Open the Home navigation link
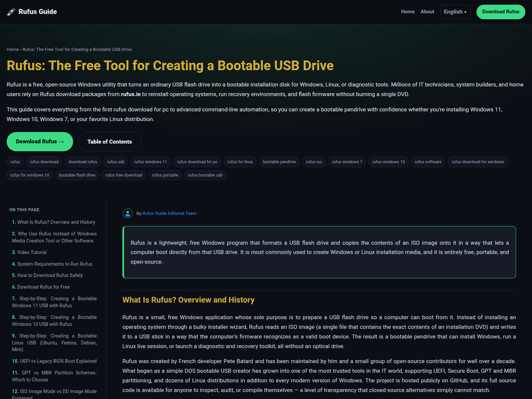This screenshot has width=532, height=399. coord(408,12)
